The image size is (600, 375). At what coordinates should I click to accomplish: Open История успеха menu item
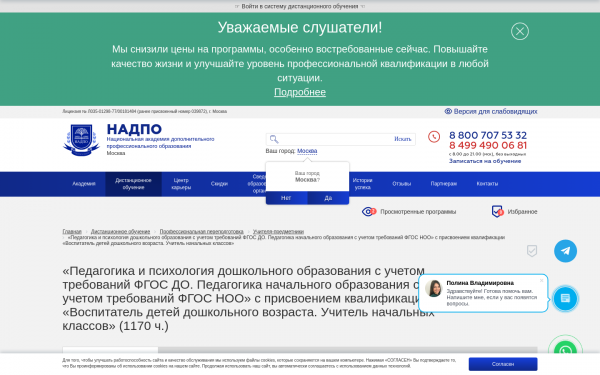point(362,184)
